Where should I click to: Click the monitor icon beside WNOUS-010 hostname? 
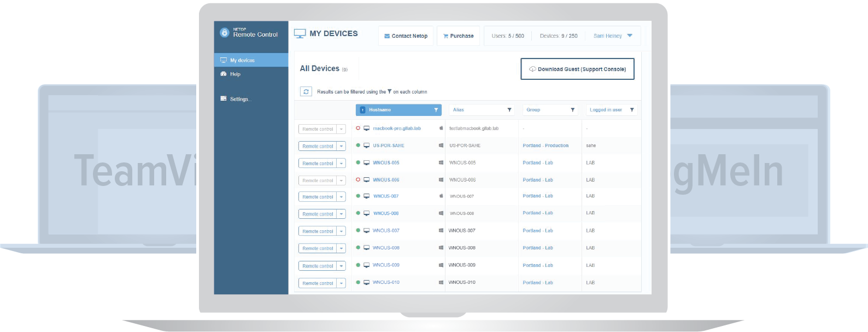[367, 283]
